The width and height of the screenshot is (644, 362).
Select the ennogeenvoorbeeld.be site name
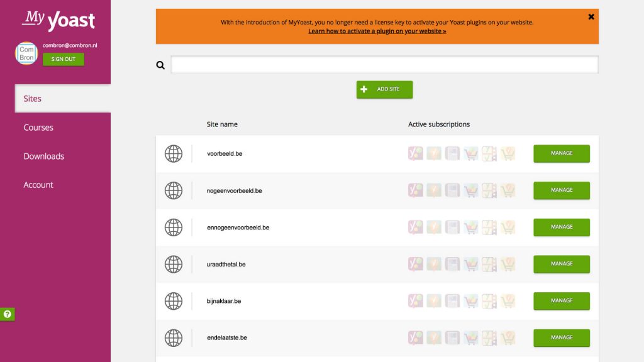(238, 228)
